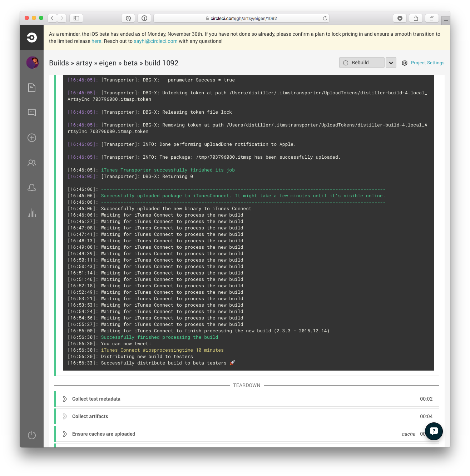Open Safari downloads icon
The image size is (470, 476).
pyautogui.click(x=400, y=18)
